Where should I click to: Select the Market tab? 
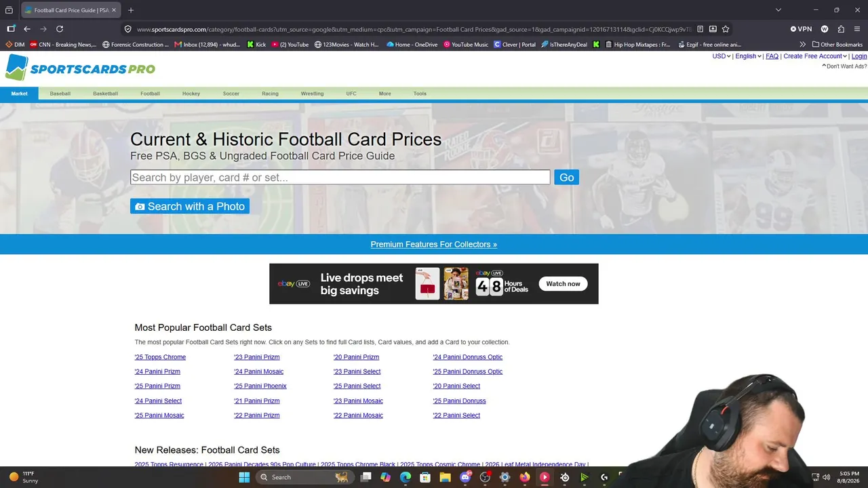tap(19, 94)
